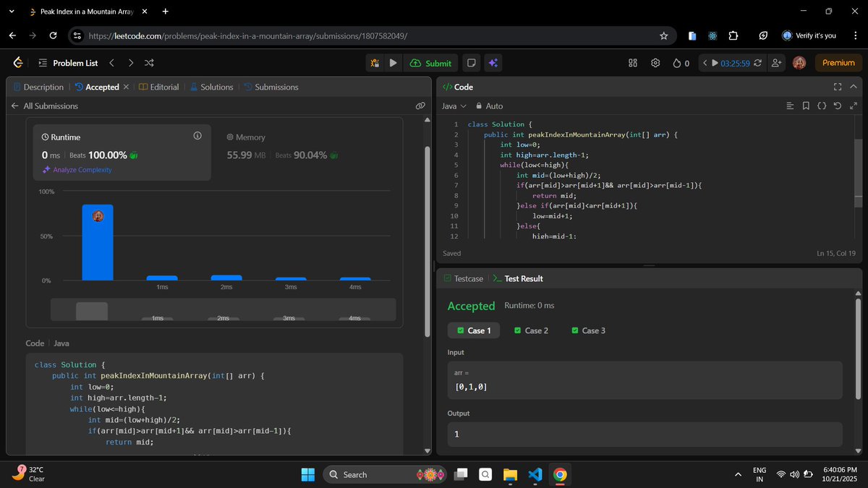Click the Submit button
This screenshot has width=868, height=488.
430,63
